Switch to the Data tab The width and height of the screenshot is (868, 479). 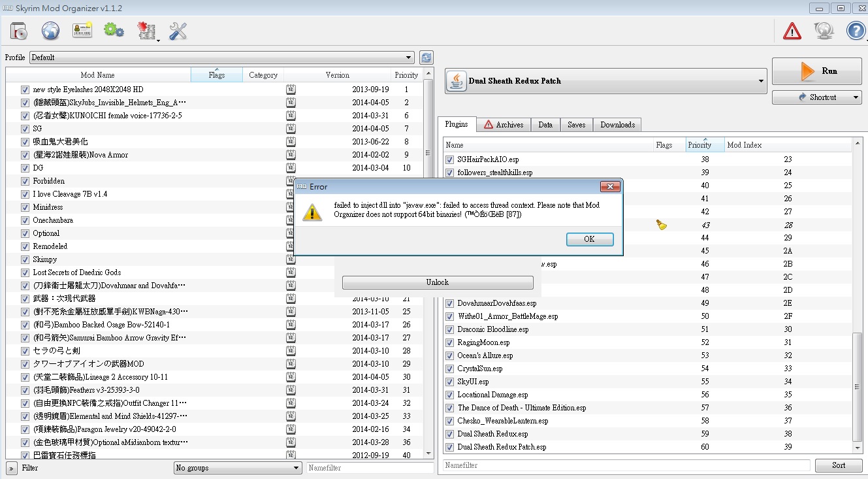[x=545, y=125]
